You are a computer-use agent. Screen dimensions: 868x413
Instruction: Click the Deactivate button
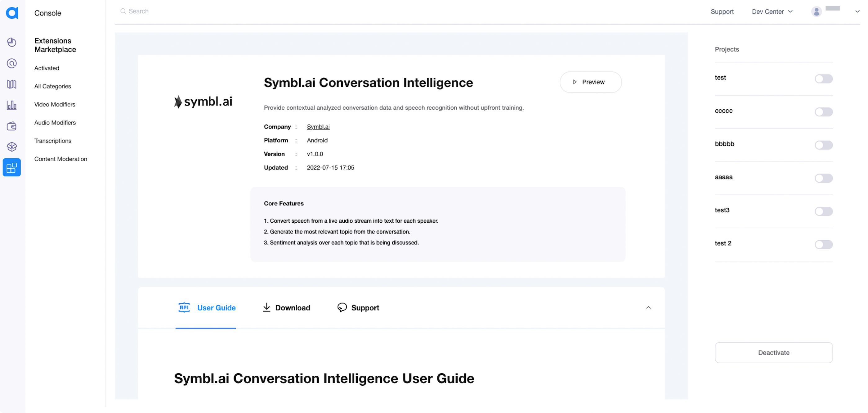point(774,352)
